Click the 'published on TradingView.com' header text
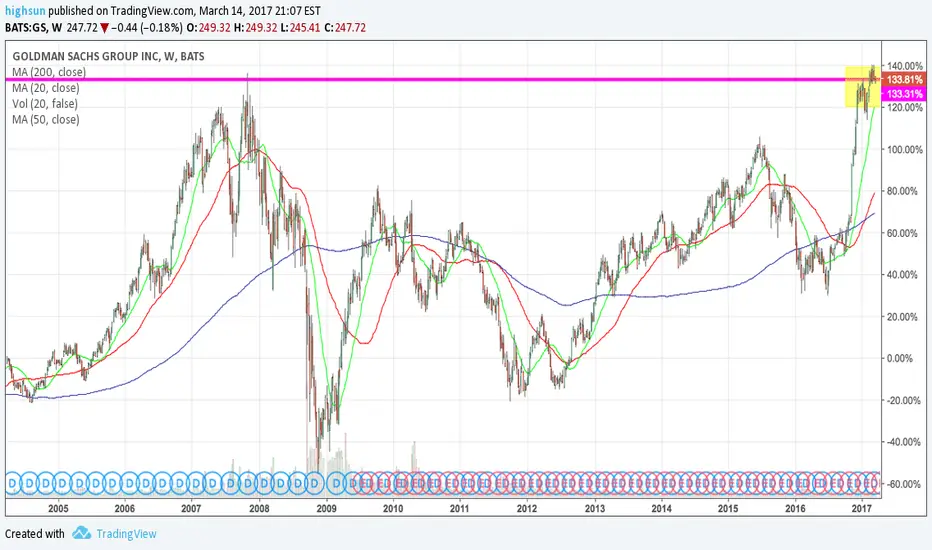The height and width of the screenshot is (550, 932). tap(121, 11)
